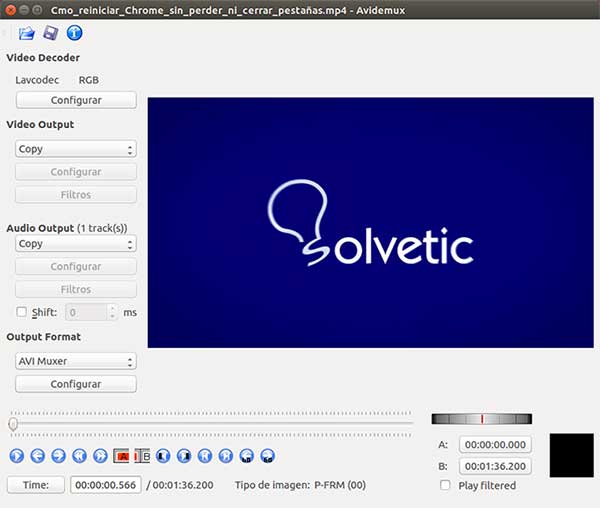Set selection end marker B
The width and height of the screenshot is (600, 508).
[142, 456]
